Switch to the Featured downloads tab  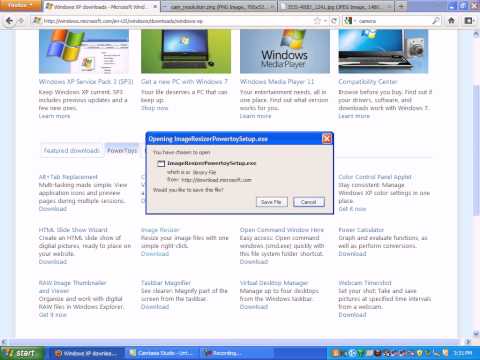[72, 151]
